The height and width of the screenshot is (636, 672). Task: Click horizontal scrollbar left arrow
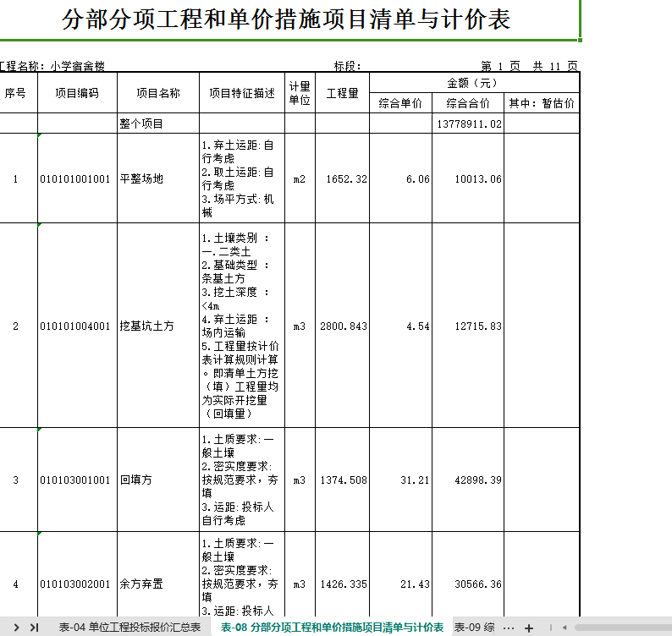tap(565, 628)
